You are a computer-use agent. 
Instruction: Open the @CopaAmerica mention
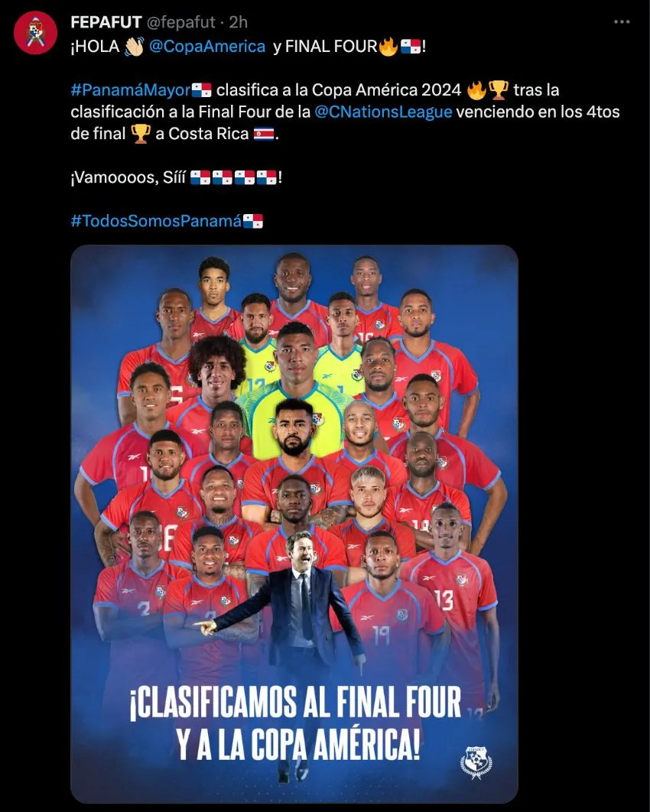(x=207, y=46)
